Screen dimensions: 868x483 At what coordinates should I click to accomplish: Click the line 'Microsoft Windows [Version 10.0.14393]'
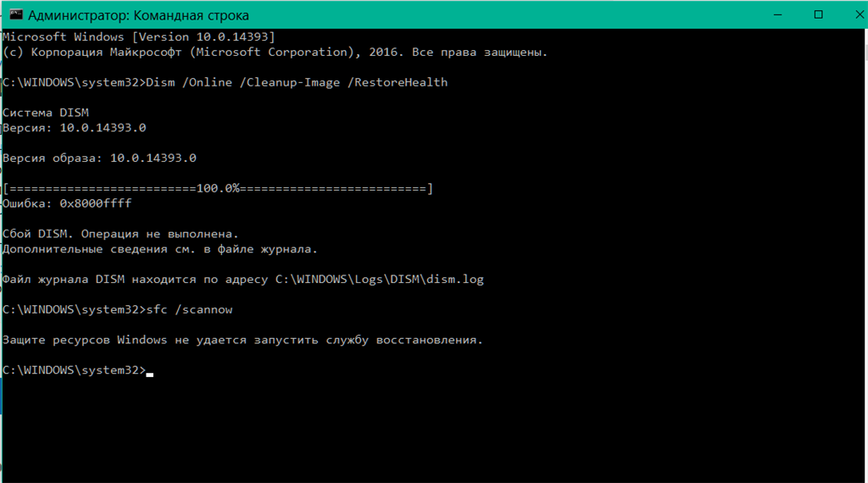138,37
